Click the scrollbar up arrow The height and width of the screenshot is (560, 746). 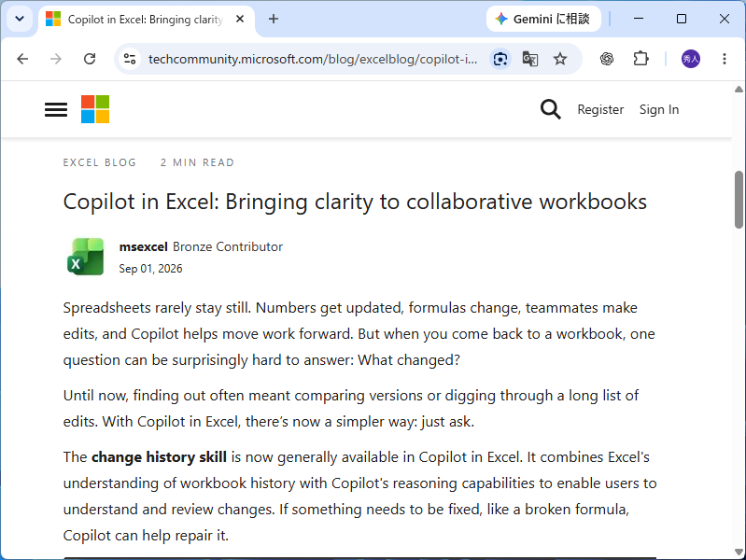739,89
